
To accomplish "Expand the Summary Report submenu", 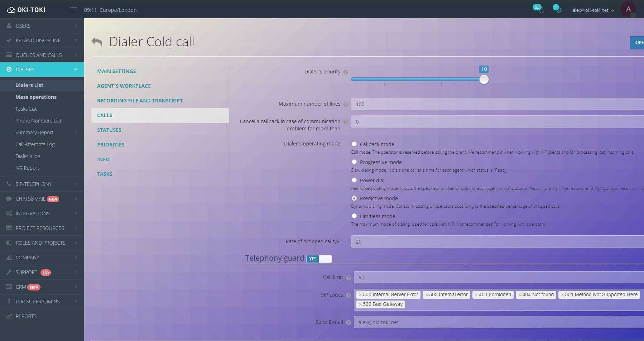I will tap(76, 133).
